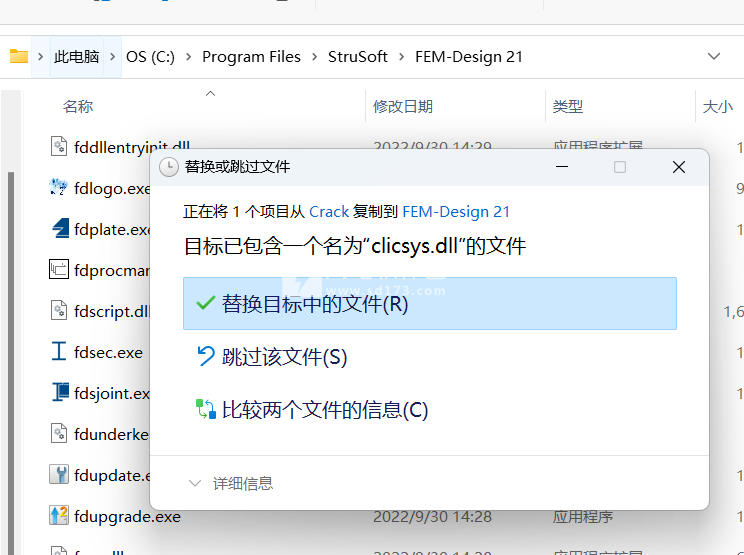Click 应用程序 type of fdupgrade.exe
Image resolution: width=744 pixels, height=555 pixels.
(x=583, y=517)
